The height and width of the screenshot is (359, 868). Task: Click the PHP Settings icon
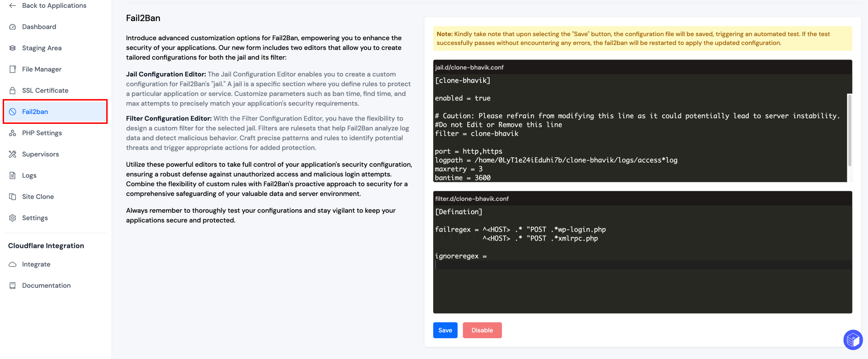[13, 133]
